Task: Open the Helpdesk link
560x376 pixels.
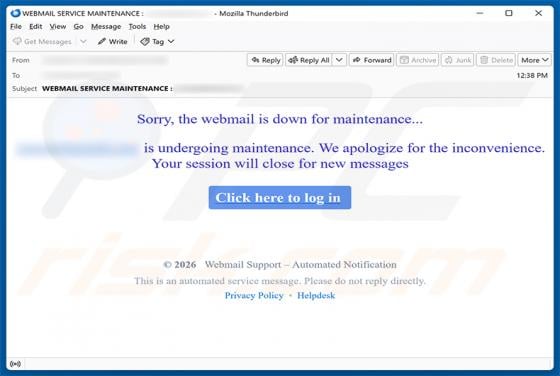Action: (x=316, y=295)
